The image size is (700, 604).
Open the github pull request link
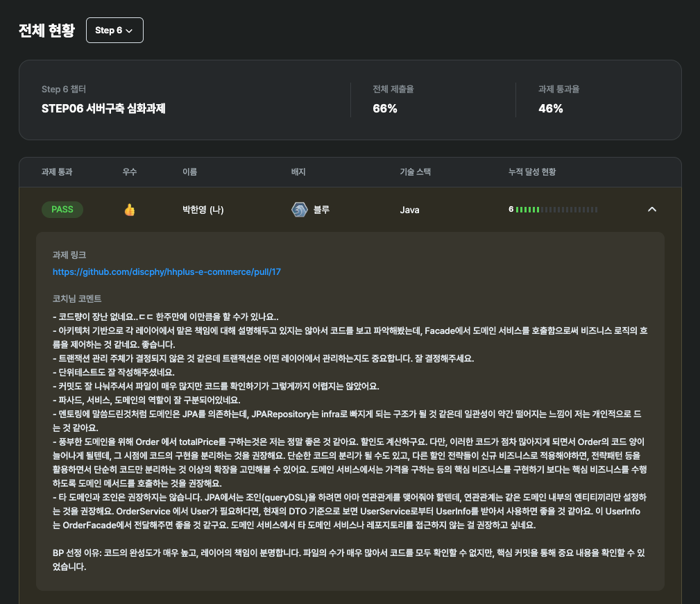(x=167, y=271)
